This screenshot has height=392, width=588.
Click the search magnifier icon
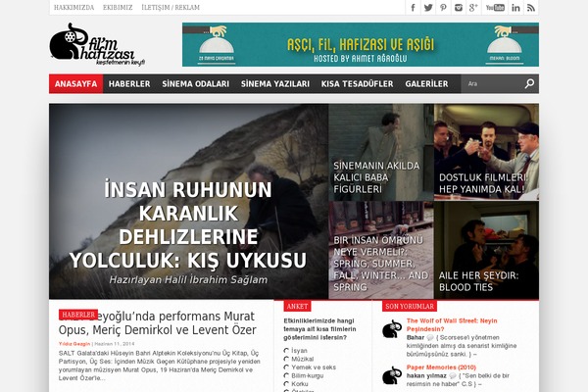(529, 83)
